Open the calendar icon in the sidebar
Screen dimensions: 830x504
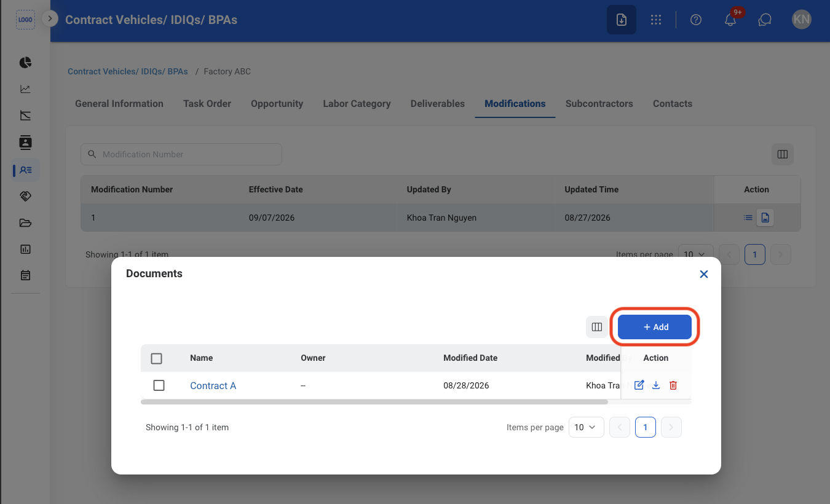click(x=25, y=275)
